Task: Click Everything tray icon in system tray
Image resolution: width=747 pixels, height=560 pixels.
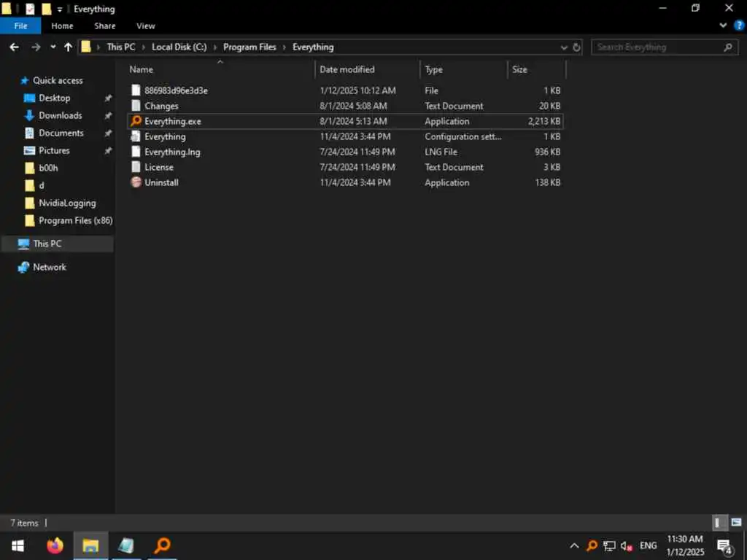Action: click(x=592, y=546)
